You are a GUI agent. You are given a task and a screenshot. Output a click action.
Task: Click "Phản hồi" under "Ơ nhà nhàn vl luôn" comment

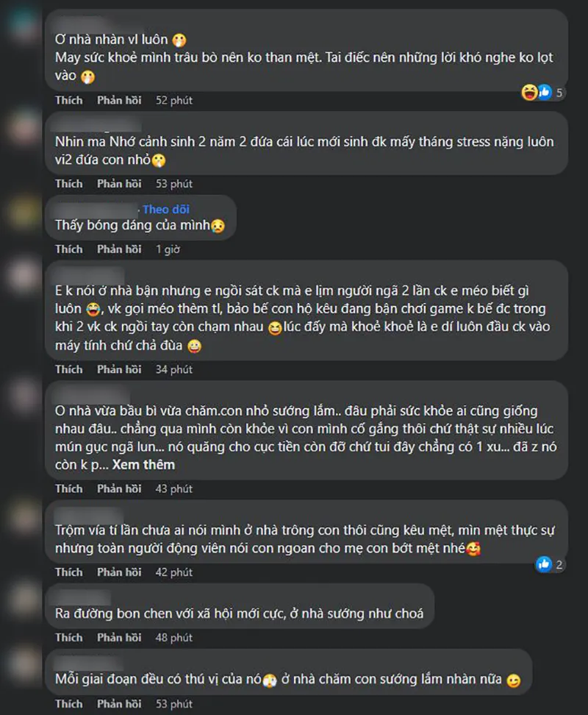(x=119, y=100)
